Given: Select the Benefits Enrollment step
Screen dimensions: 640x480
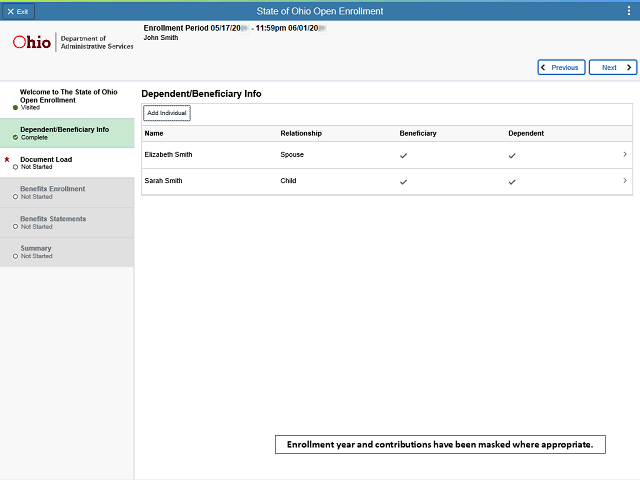Looking at the screenshot, I should click(52, 192).
